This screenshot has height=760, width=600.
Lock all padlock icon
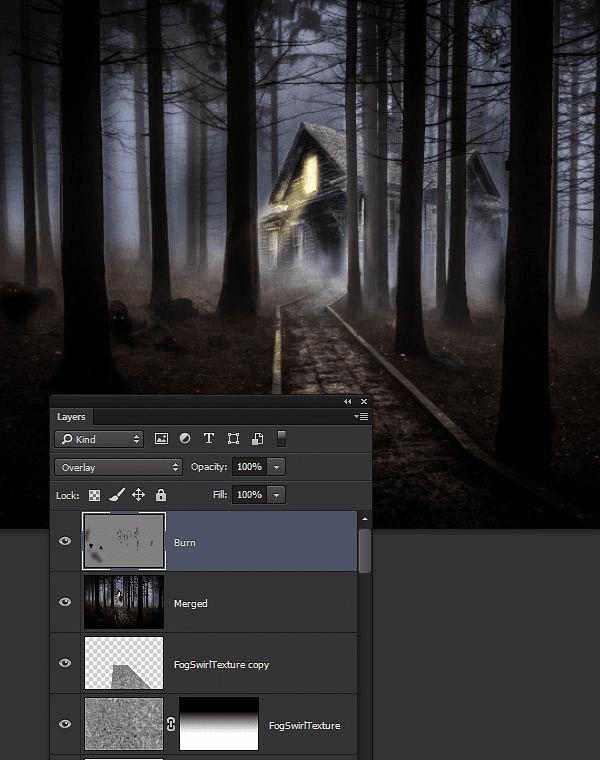click(161, 495)
